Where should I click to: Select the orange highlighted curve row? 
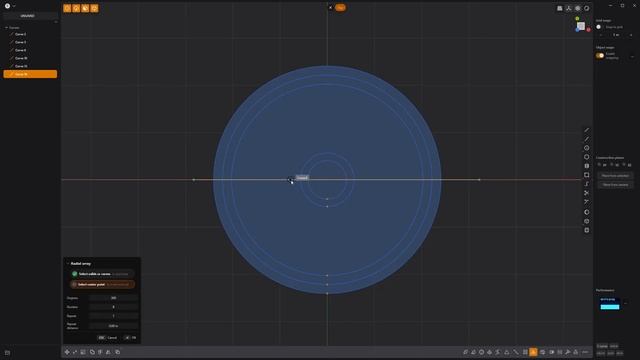(x=30, y=74)
